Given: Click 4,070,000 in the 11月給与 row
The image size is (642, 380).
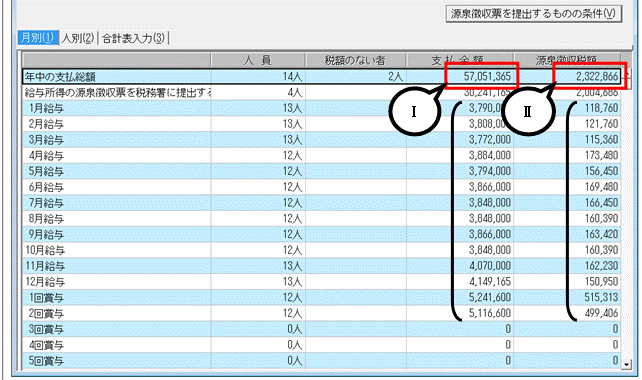Looking at the screenshot, I should coord(490,266).
